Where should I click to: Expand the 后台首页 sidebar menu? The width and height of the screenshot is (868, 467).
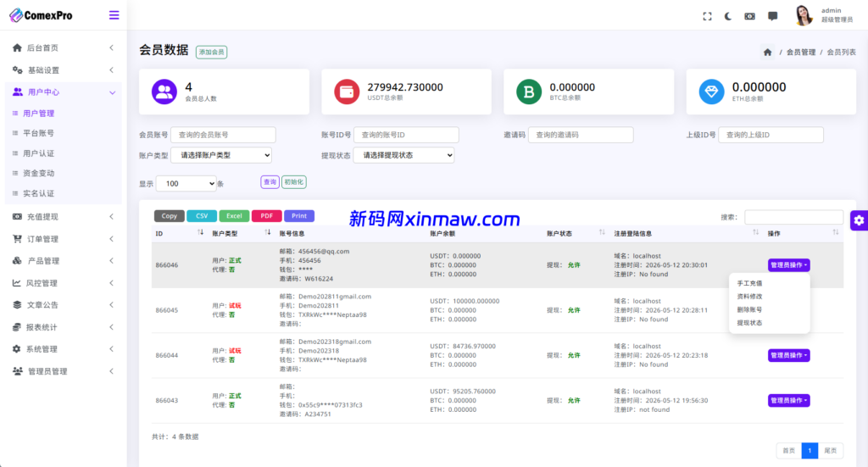[x=63, y=48]
